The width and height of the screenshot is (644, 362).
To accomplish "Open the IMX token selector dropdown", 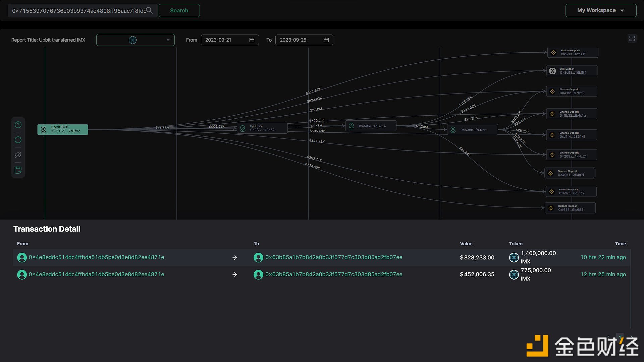I will [135, 40].
